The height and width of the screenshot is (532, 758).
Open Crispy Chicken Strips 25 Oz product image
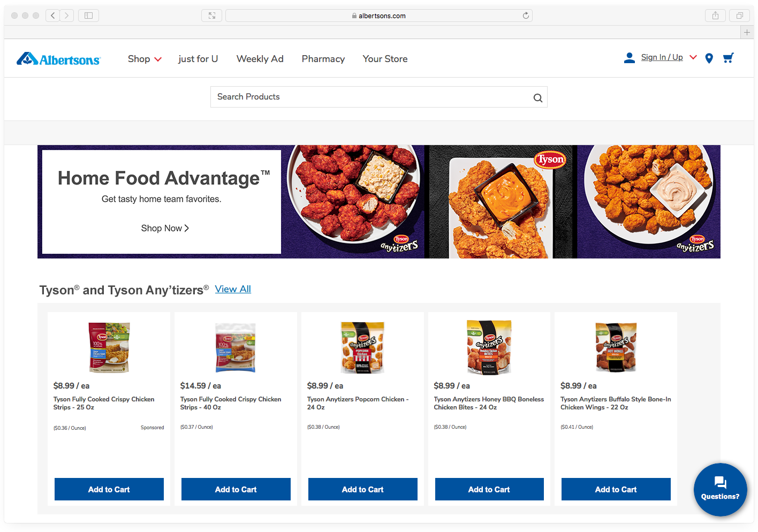click(109, 347)
